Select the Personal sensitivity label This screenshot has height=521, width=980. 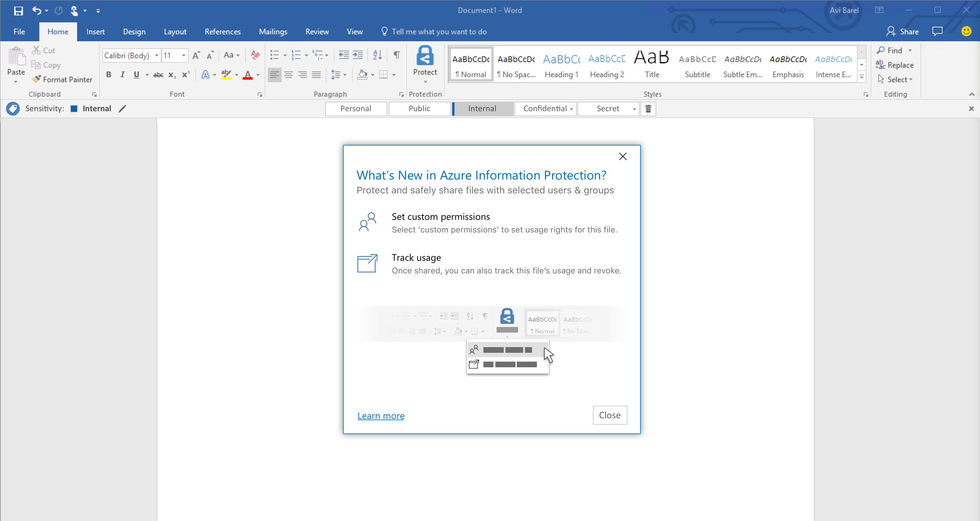pyautogui.click(x=356, y=109)
